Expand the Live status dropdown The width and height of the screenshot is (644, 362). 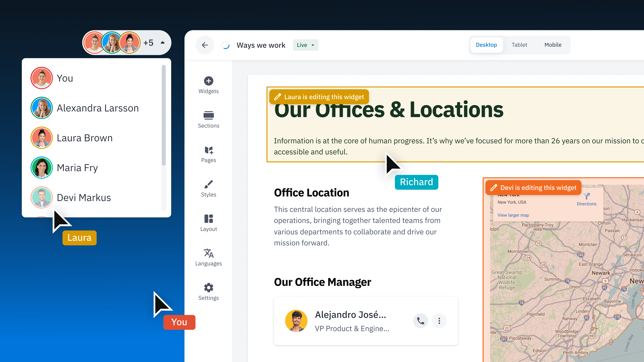click(x=306, y=45)
